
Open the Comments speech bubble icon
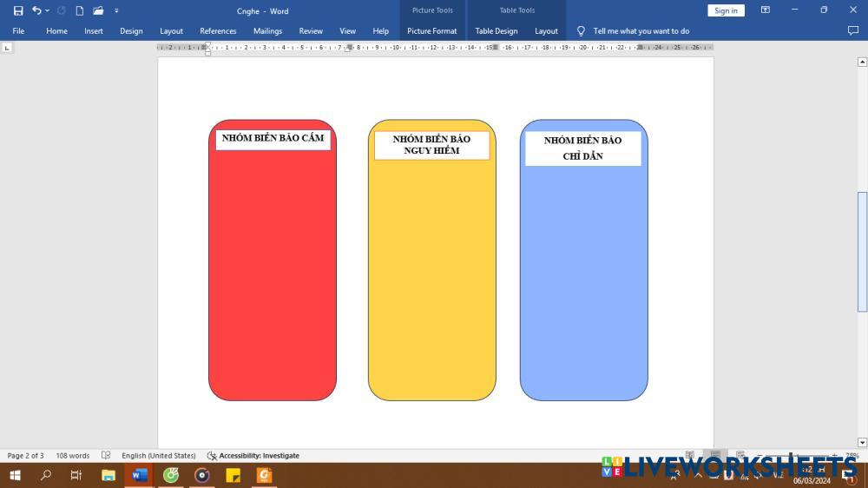click(x=852, y=30)
